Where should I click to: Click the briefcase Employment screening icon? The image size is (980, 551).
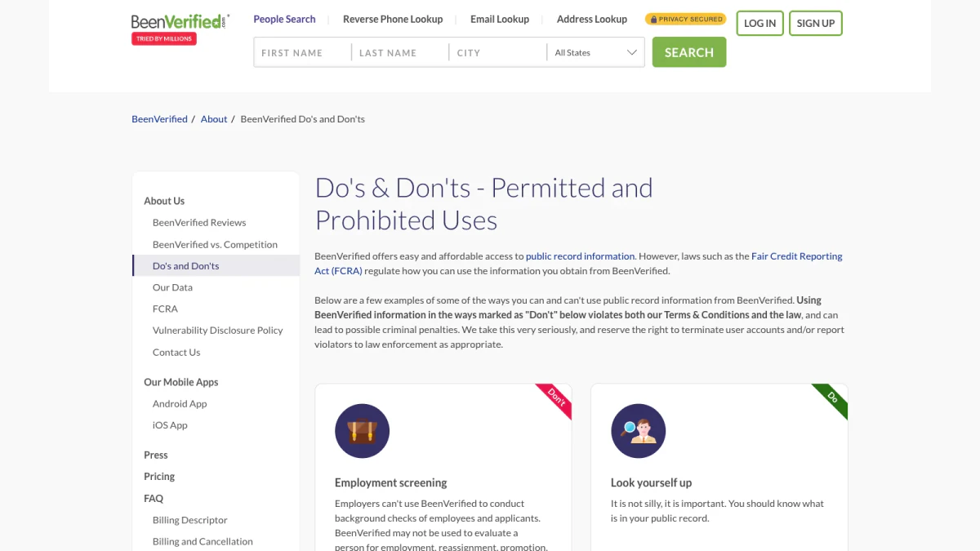pyautogui.click(x=362, y=430)
